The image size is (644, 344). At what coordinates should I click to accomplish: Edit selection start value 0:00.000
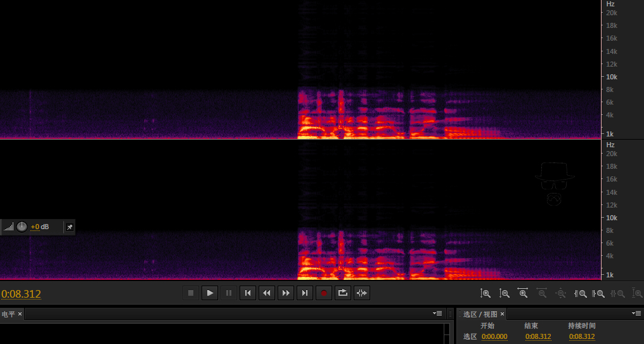pos(494,336)
